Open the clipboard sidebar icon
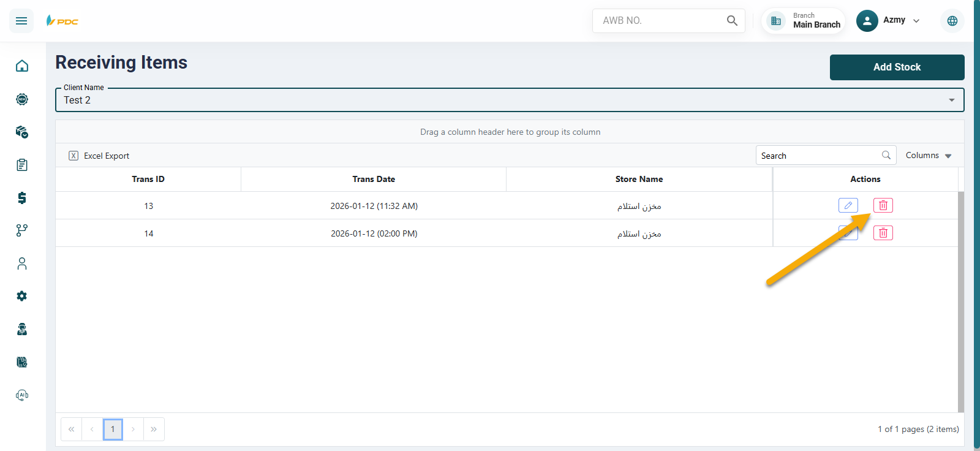Image resolution: width=980 pixels, height=451 pixels. (22, 165)
